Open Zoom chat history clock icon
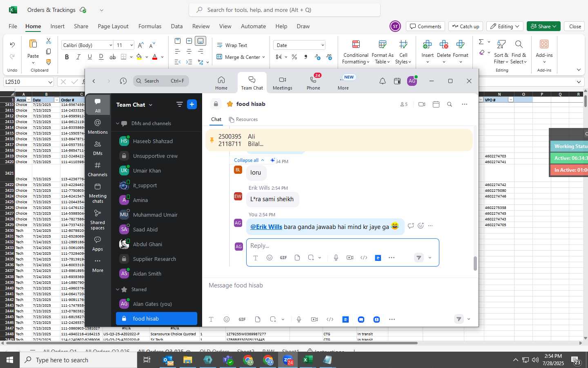This screenshot has height=368, width=588. (x=123, y=81)
